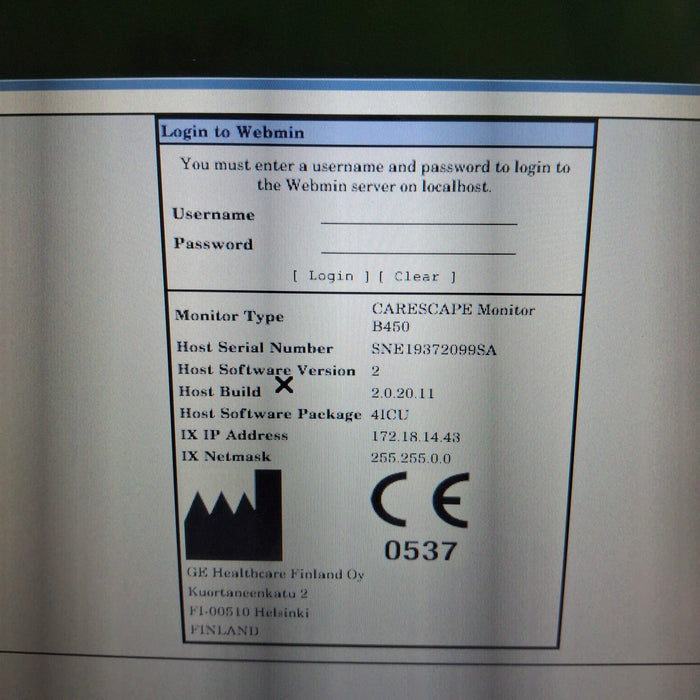Click the 'Password' label
700x700 pixels.
tap(213, 244)
